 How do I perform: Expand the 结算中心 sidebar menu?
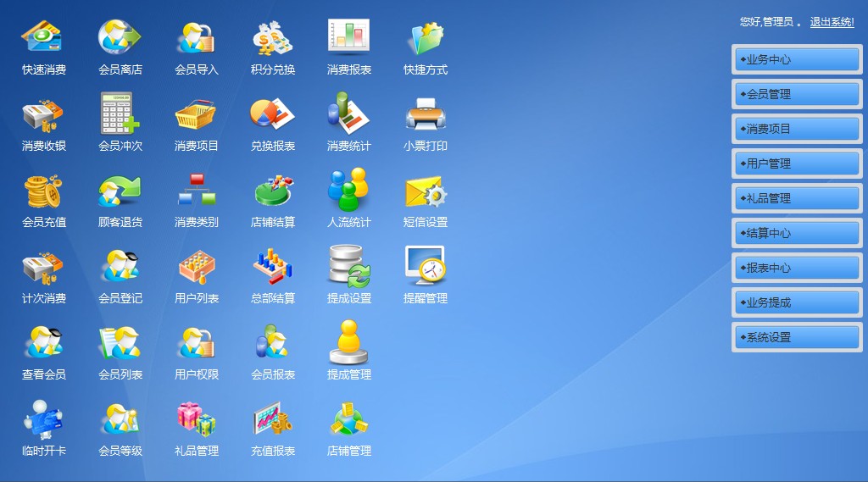point(797,233)
